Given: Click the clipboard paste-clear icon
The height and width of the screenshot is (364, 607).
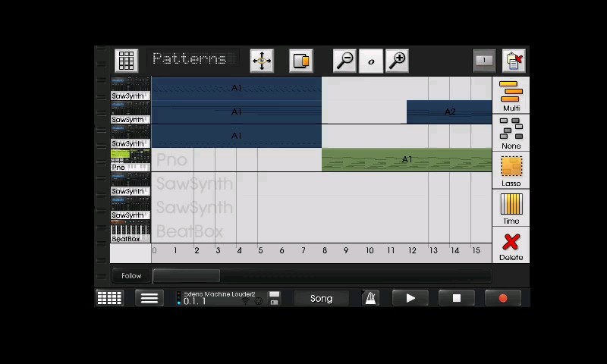Looking at the screenshot, I should click(514, 61).
